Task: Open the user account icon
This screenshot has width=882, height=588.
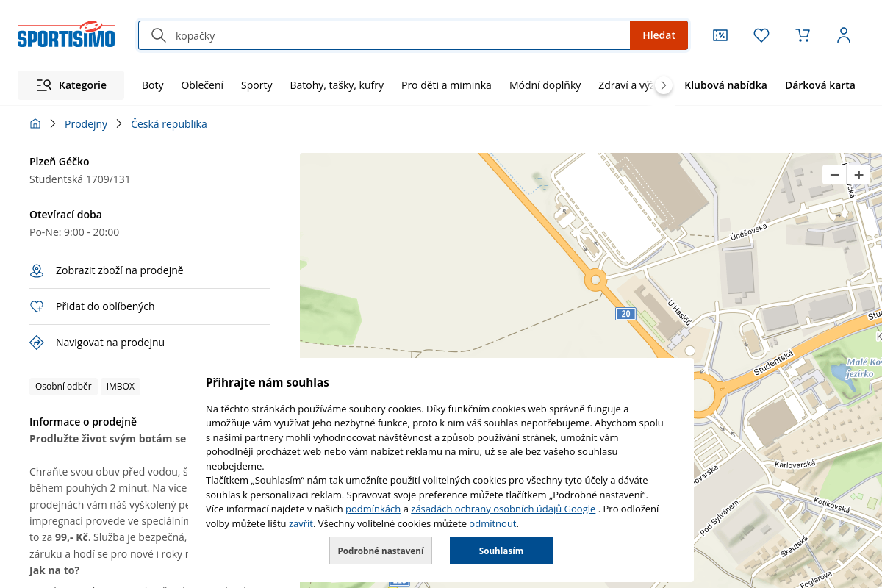Action: click(x=844, y=35)
